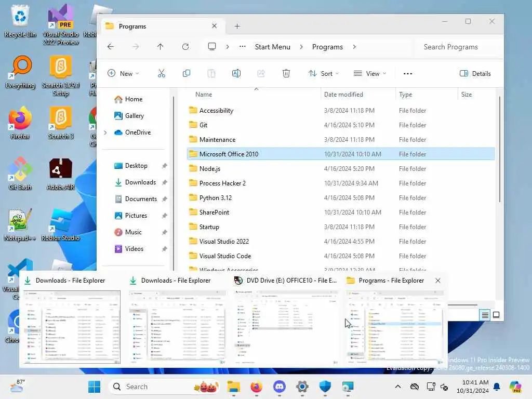Open Everything search desktop icon

(x=20, y=72)
